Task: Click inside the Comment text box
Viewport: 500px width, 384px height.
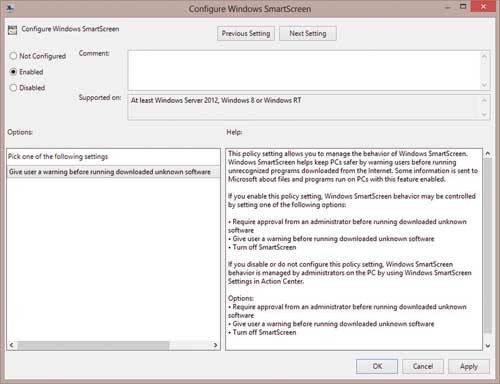Action: [304, 70]
